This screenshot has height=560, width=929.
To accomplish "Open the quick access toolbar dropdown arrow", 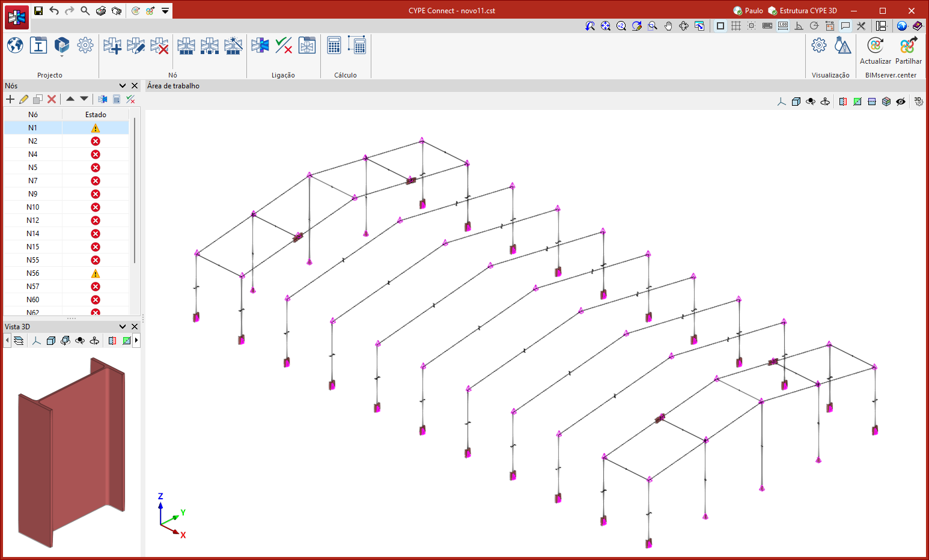I will pyautogui.click(x=165, y=11).
